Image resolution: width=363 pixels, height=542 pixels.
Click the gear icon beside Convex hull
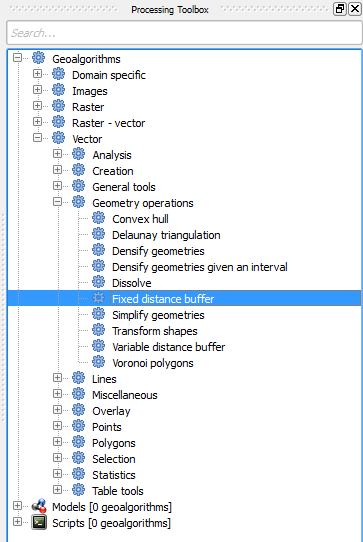tap(99, 218)
